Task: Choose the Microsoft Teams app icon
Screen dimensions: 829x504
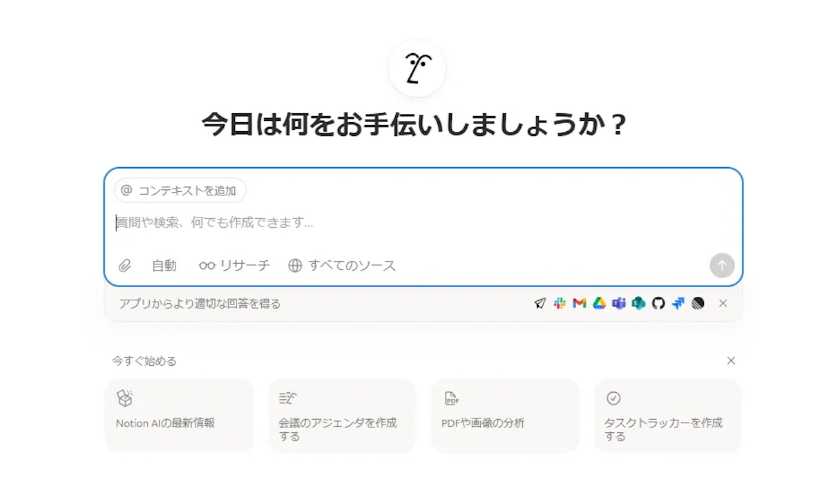Action: tap(619, 303)
